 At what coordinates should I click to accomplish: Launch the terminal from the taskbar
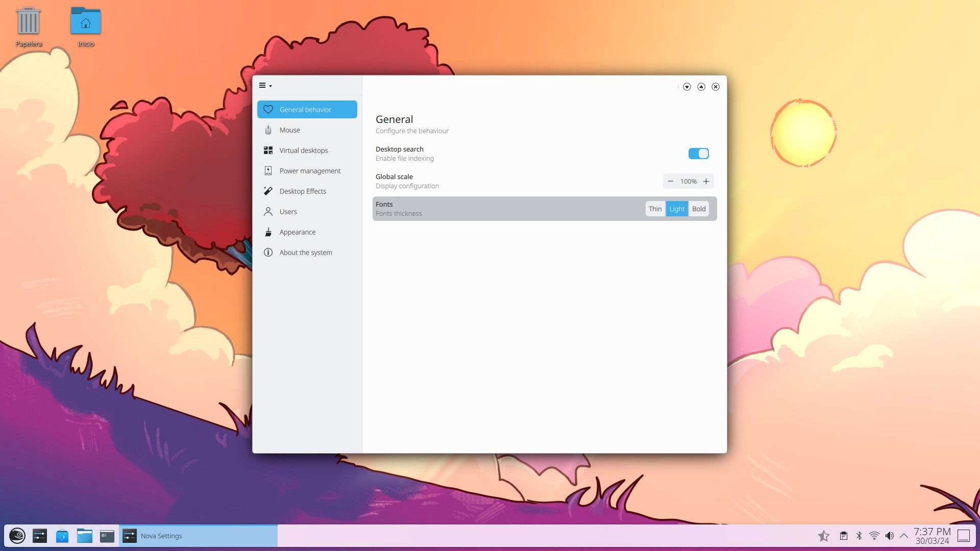[107, 536]
